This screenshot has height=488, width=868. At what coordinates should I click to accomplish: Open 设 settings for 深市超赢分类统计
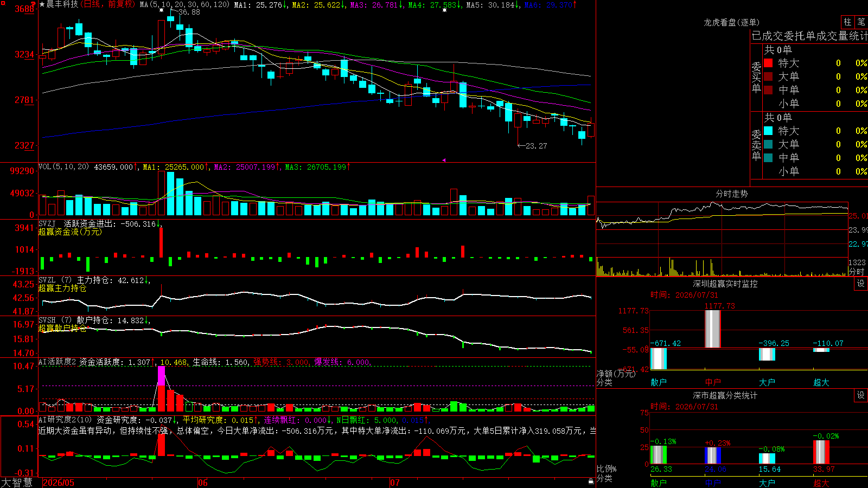point(861,395)
